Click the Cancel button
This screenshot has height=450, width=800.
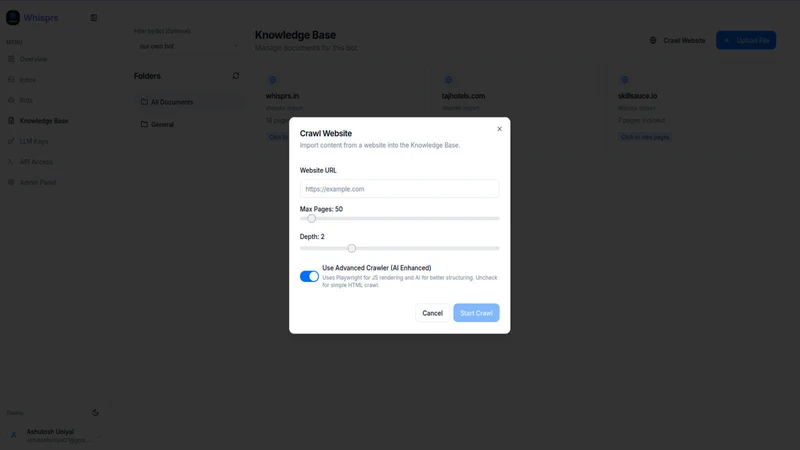pyautogui.click(x=432, y=313)
